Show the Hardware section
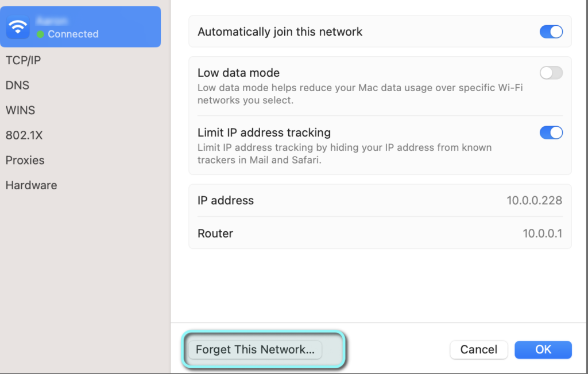The width and height of the screenshot is (588, 374). (x=31, y=185)
